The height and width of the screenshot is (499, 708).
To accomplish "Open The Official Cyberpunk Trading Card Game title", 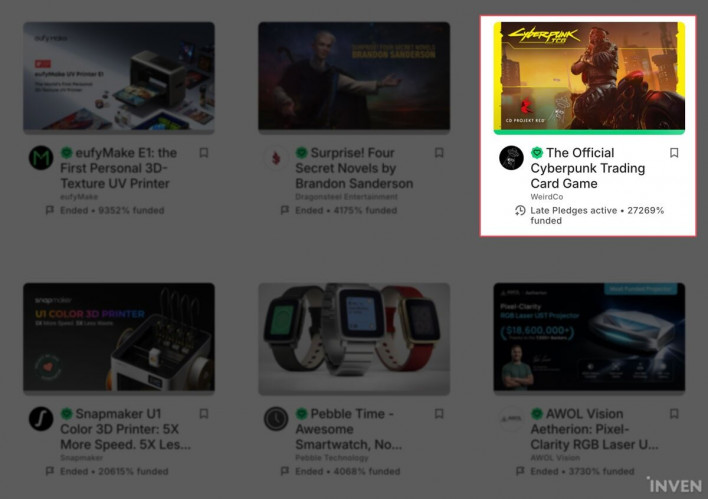I will click(587, 168).
